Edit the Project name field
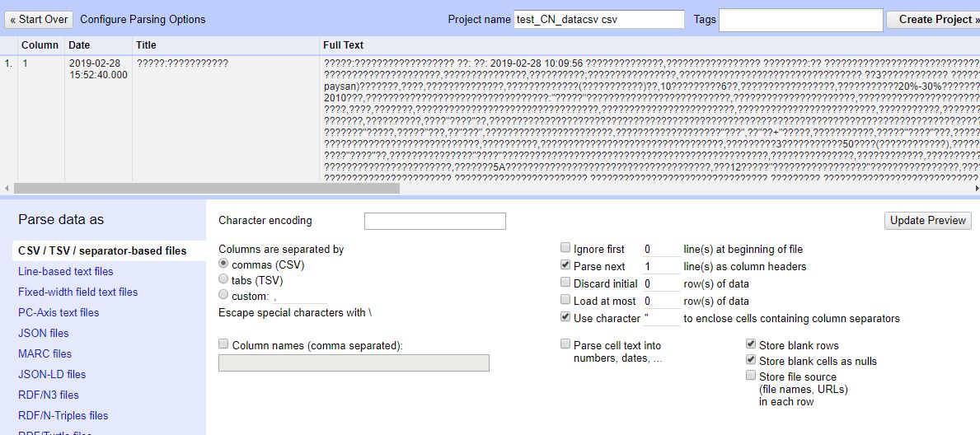The width and height of the screenshot is (980, 435). [x=599, y=20]
